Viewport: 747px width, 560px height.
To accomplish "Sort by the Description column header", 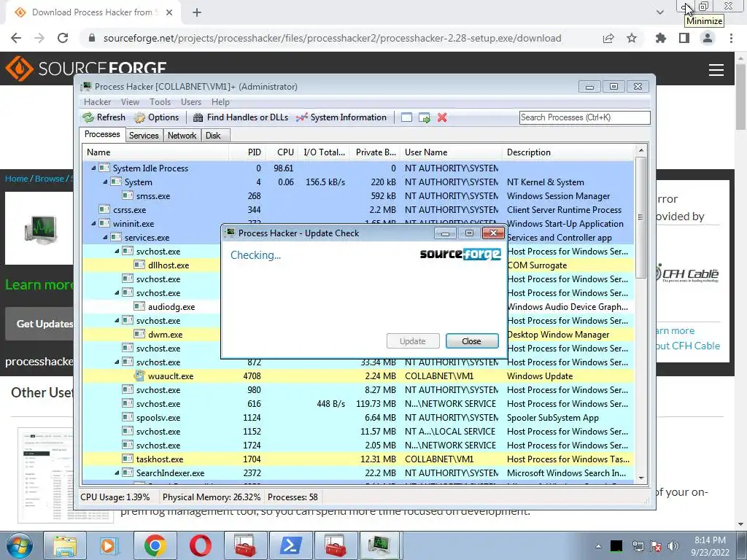I will click(568, 152).
